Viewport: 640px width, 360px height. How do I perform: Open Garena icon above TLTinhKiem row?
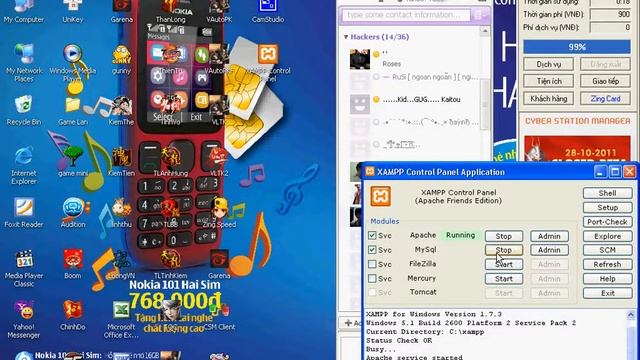pos(219,264)
